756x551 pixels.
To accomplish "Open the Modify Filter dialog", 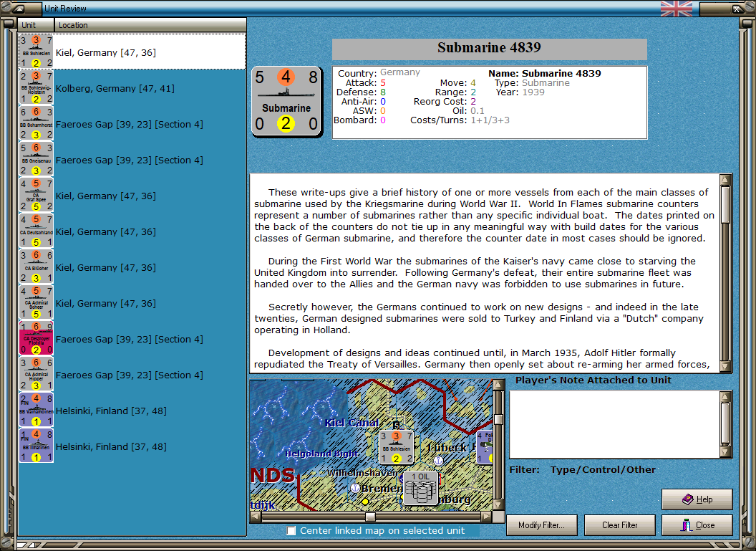I will click(542, 525).
